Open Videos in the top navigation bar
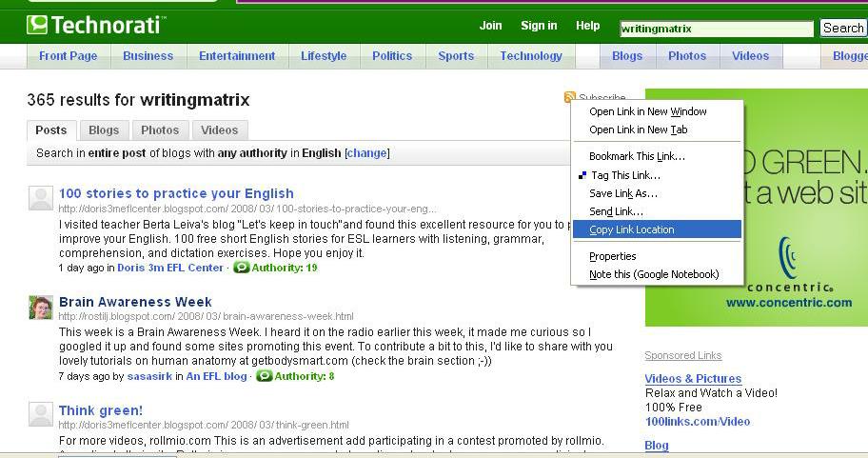Screen dimensions: 868x458 [750, 56]
